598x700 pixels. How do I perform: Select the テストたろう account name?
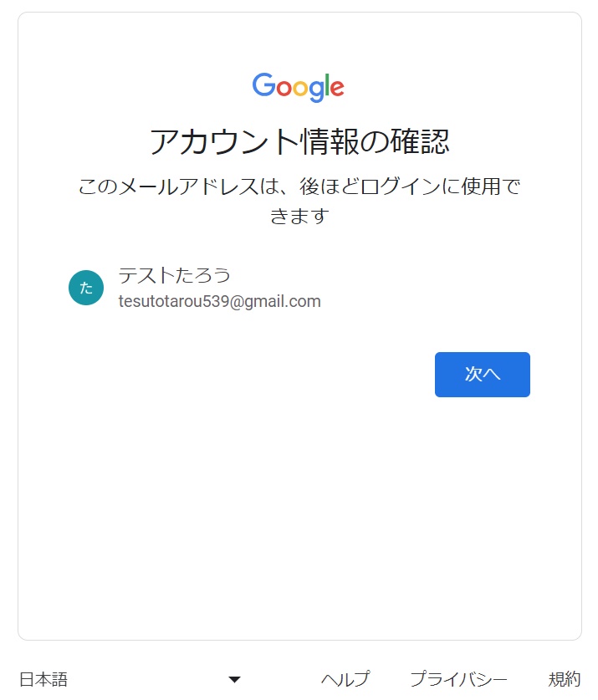174,275
